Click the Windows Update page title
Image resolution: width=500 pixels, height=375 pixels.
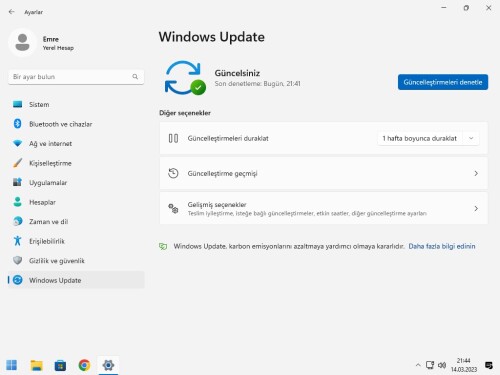coord(211,37)
